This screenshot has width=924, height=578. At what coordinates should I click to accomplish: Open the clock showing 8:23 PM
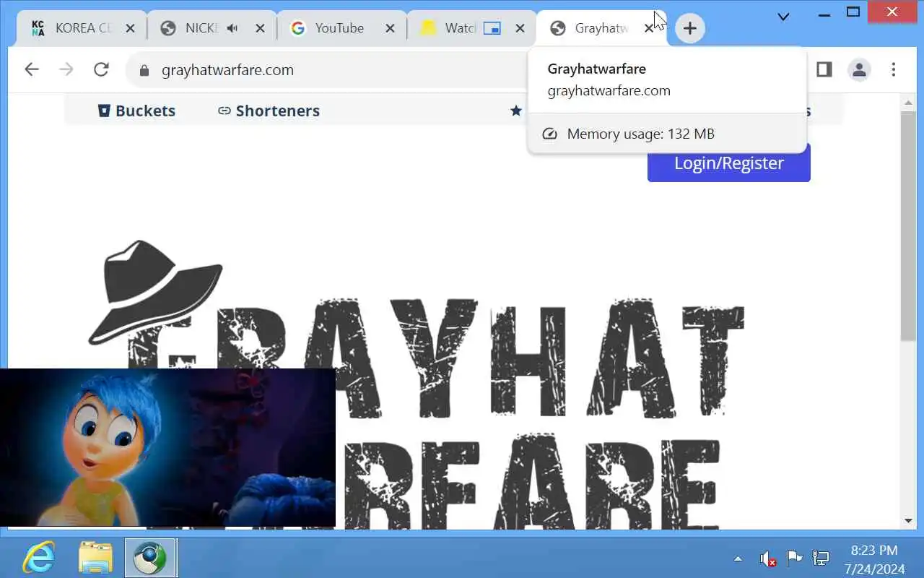[x=873, y=558]
